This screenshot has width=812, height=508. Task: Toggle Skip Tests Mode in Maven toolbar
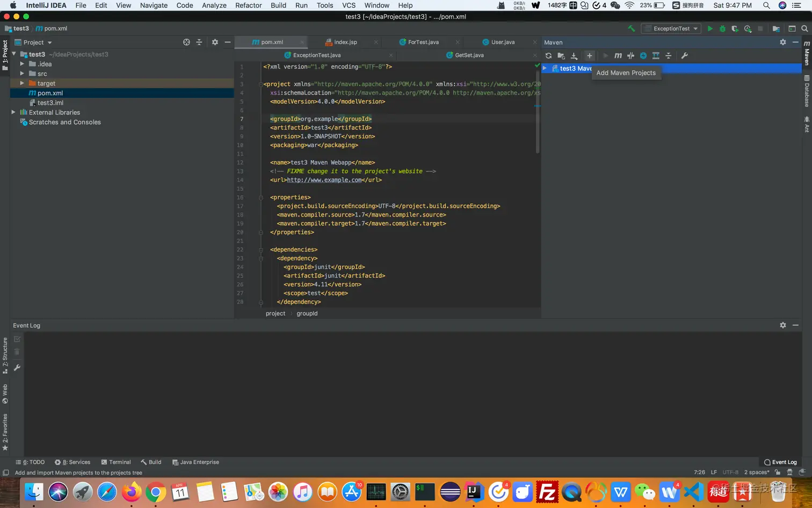pos(643,56)
